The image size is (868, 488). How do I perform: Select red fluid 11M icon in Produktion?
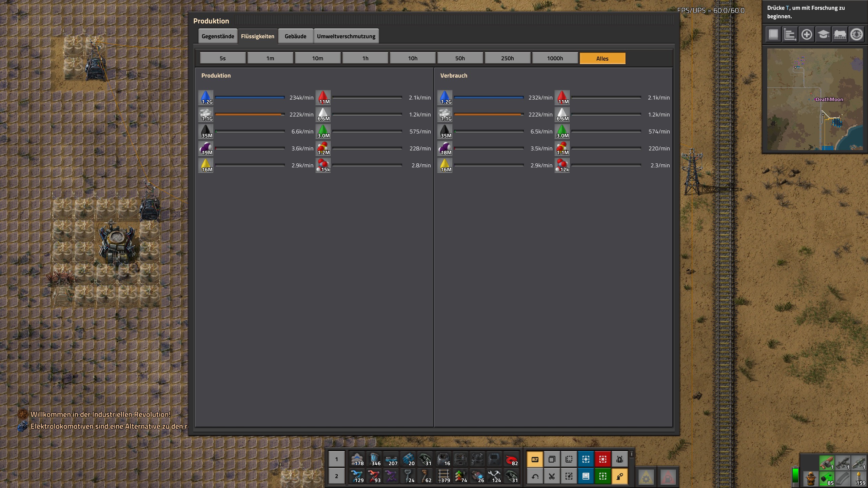pyautogui.click(x=323, y=98)
